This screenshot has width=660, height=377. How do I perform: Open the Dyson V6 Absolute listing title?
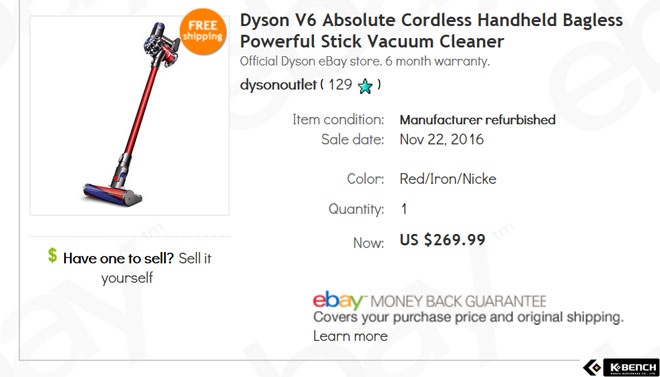[x=431, y=31]
